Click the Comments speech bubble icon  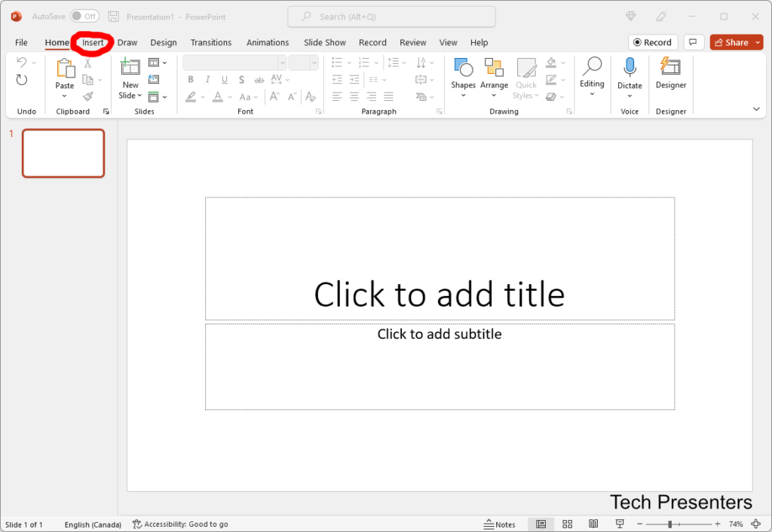coord(694,42)
